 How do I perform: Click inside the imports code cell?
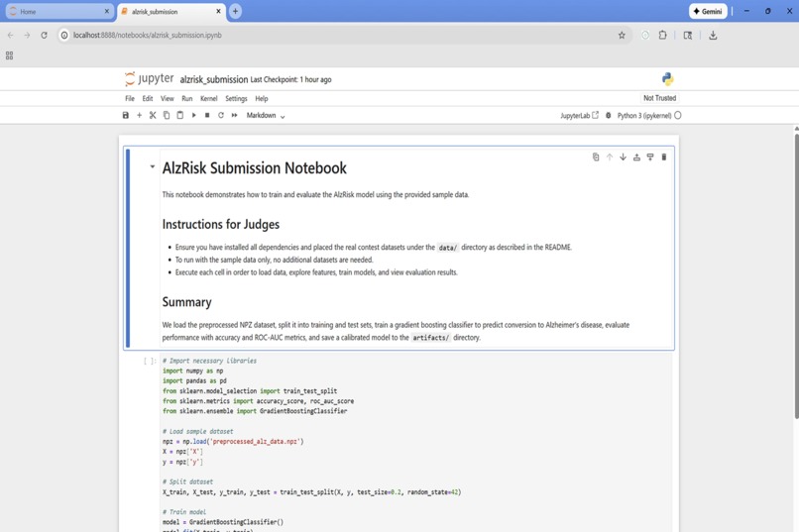tap(415, 443)
